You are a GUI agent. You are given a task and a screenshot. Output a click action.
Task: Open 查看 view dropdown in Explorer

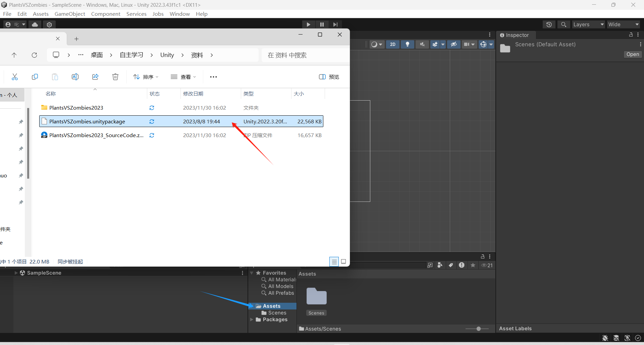pyautogui.click(x=183, y=77)
